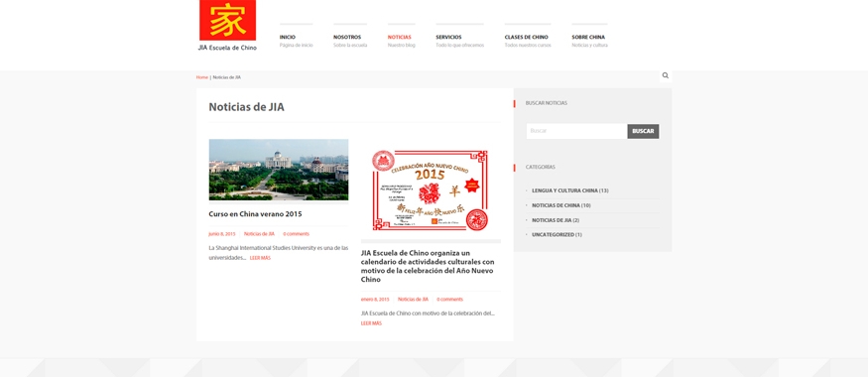Click the 0 comments link on the enero post
868x377 pixels.
click(449, 300)
